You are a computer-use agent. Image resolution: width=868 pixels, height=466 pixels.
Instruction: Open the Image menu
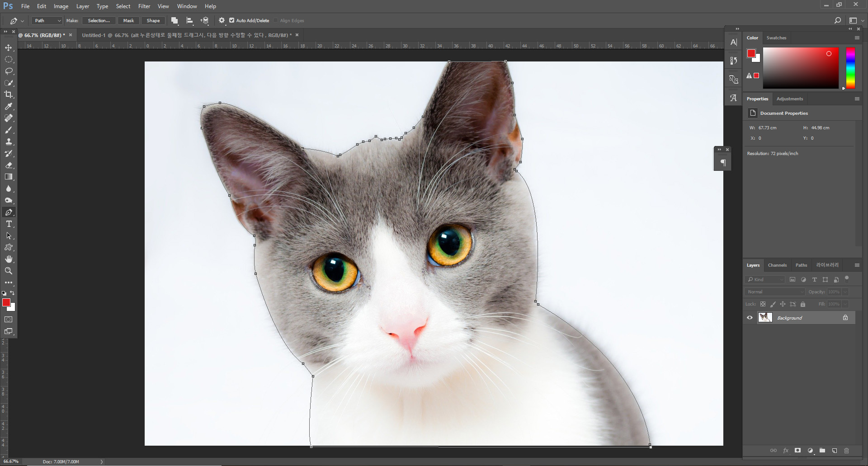[x=61, y=6]
